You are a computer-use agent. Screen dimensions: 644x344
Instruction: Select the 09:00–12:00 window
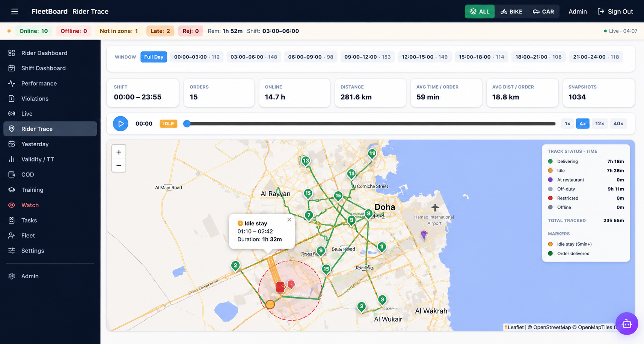point(368,57)
